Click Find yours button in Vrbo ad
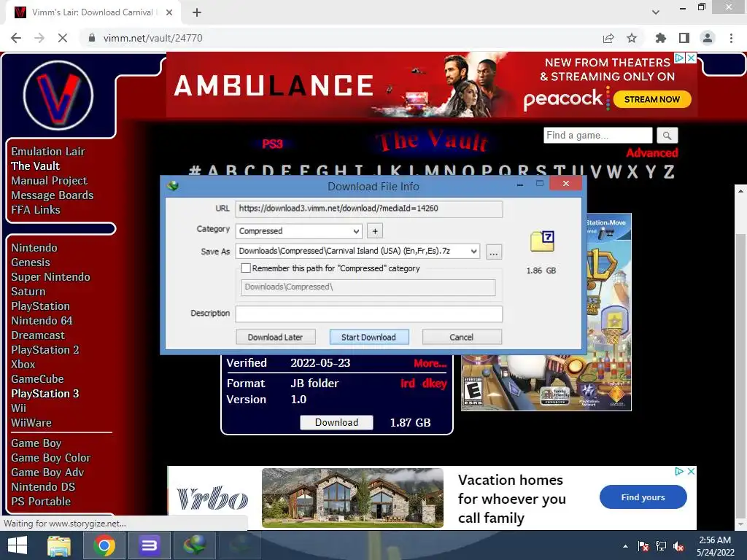 pos(643,497)
